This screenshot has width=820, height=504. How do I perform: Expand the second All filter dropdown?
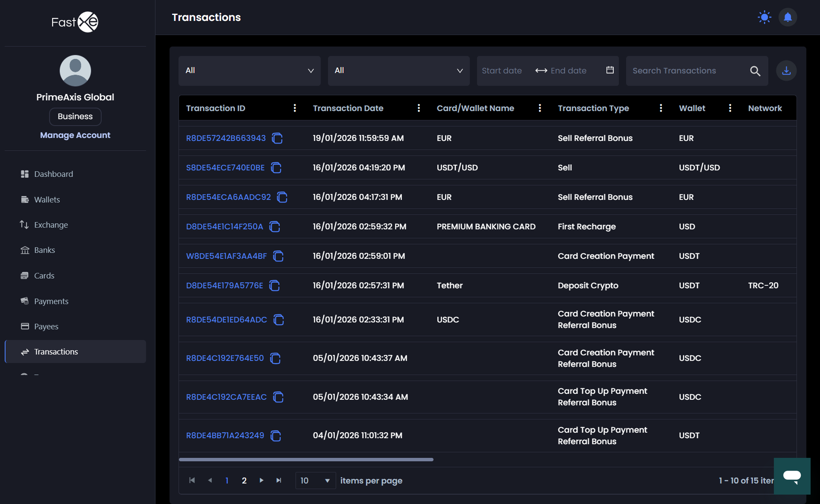398,71
